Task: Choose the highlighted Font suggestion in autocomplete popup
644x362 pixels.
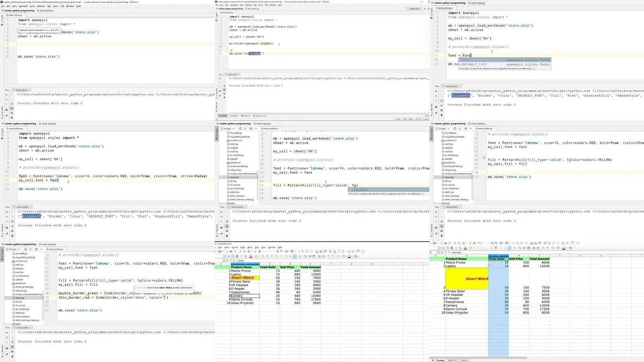Action: (505, 60)
